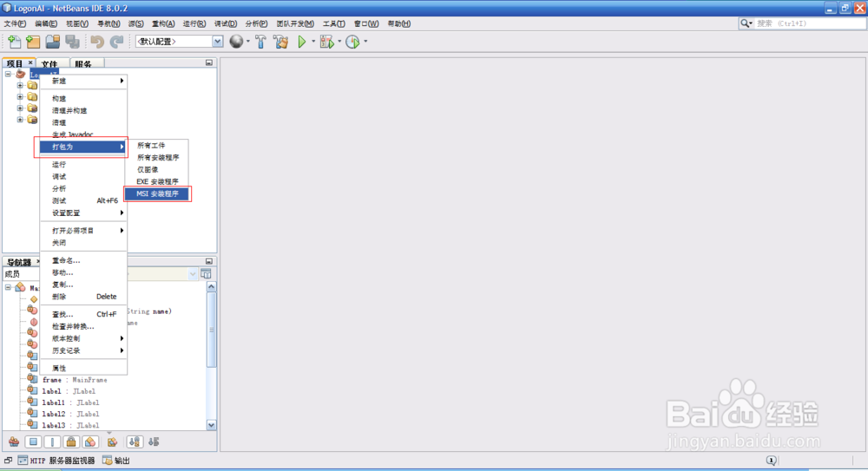Open the 输出 output window
868x471 pixels.
[x=116, y=461]
